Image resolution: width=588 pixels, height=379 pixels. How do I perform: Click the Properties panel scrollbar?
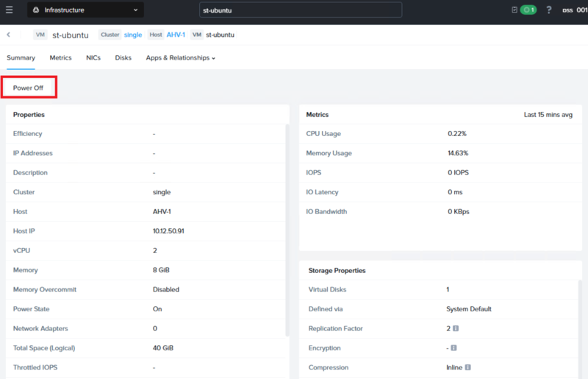pyautogui.click(x=287, y=230)
